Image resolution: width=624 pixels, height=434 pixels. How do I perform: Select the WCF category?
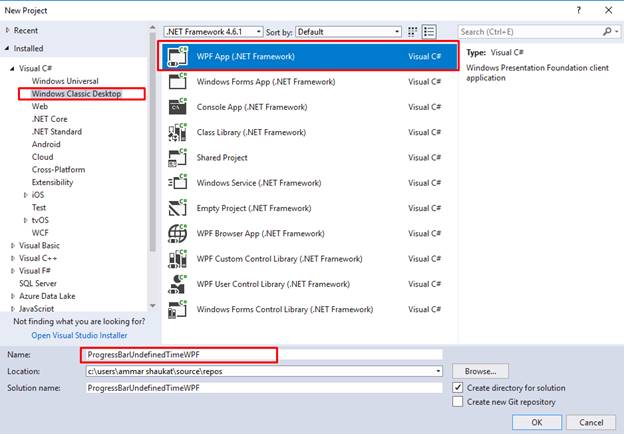(x=40, y=233)
